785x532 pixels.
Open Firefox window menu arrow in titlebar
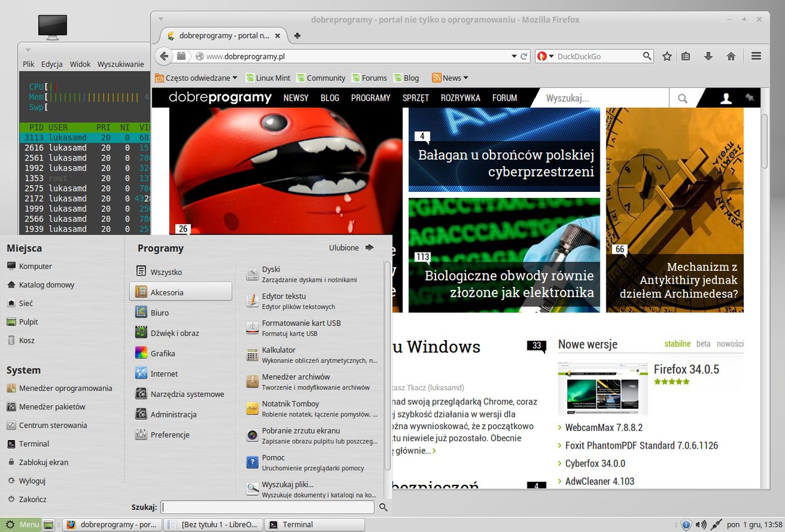tap(161, 20)
